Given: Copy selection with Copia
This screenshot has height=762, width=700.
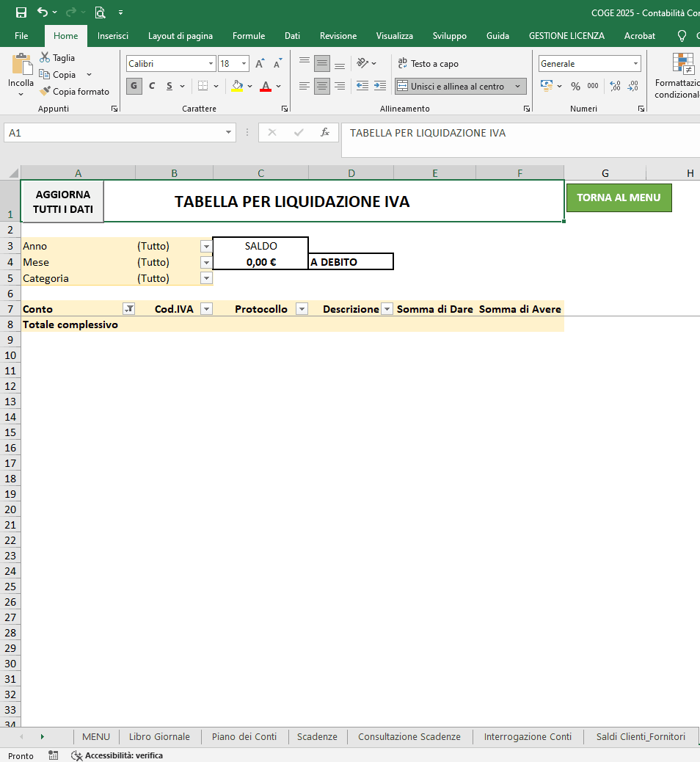Looking at the screenshot, I should pyautogui.click(x=57, y=74).
